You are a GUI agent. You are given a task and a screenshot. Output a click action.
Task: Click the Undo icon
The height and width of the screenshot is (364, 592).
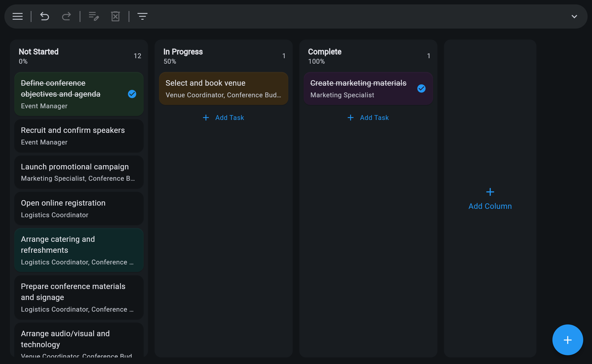(45, 16)
